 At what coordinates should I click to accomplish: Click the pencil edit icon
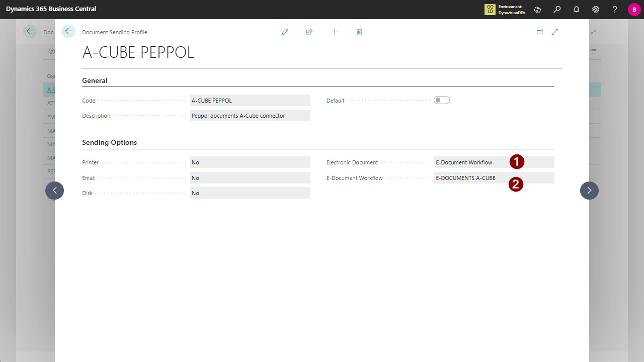pyautogui.click(x=285, y=32)
